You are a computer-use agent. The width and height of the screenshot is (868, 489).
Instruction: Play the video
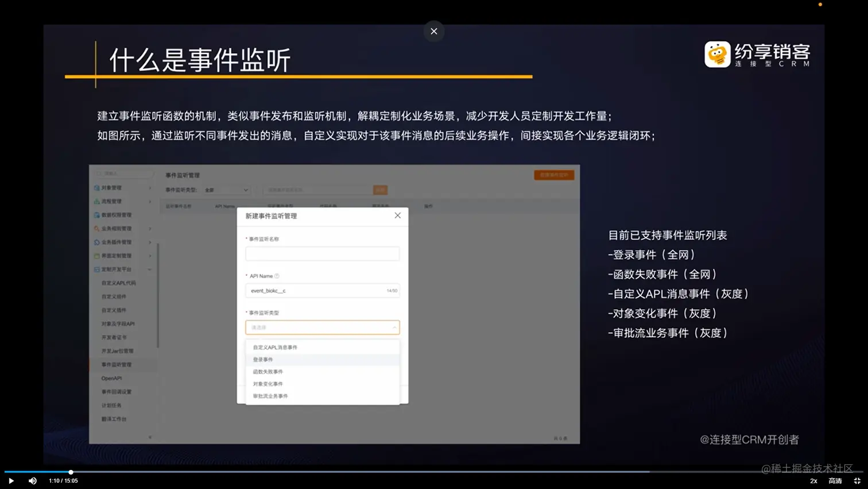coord(11,481)
